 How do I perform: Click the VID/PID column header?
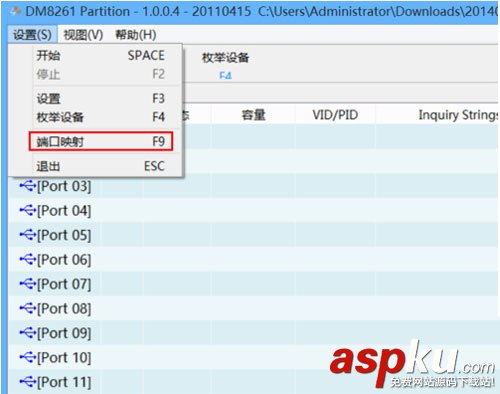tap(335, 115)
